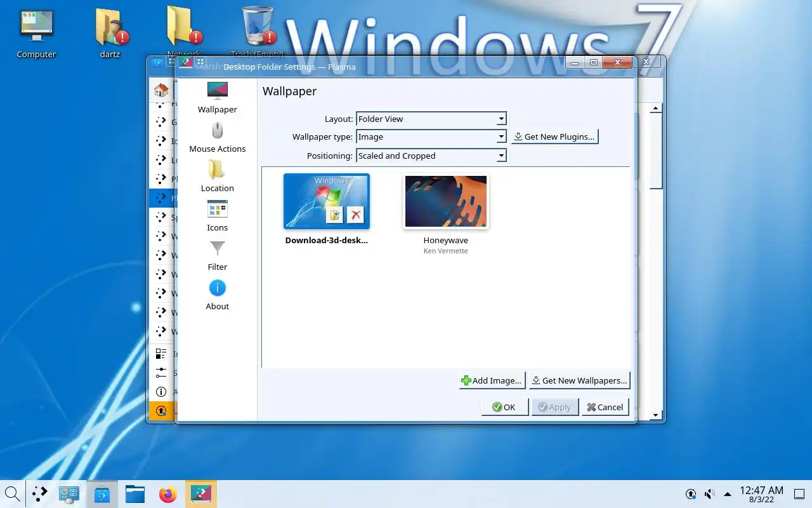The image size is (812, 508).
Task: Click the installed-apps grid icon in Discover sidebar
Action: tap(161, 354)
